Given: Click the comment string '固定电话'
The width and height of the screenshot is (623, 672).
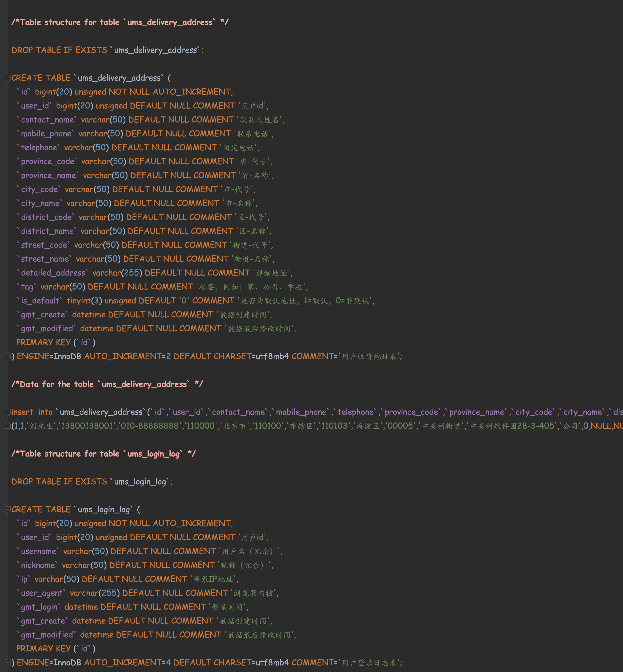Looking at the screenshot, I should (x=239, y=148).
